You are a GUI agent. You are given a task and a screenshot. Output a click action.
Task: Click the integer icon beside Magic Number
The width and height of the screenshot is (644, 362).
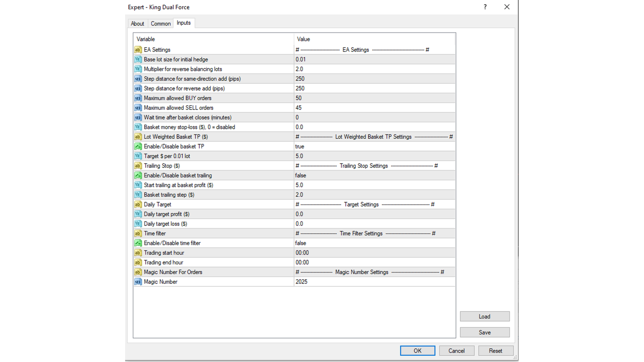click(138, 282)
